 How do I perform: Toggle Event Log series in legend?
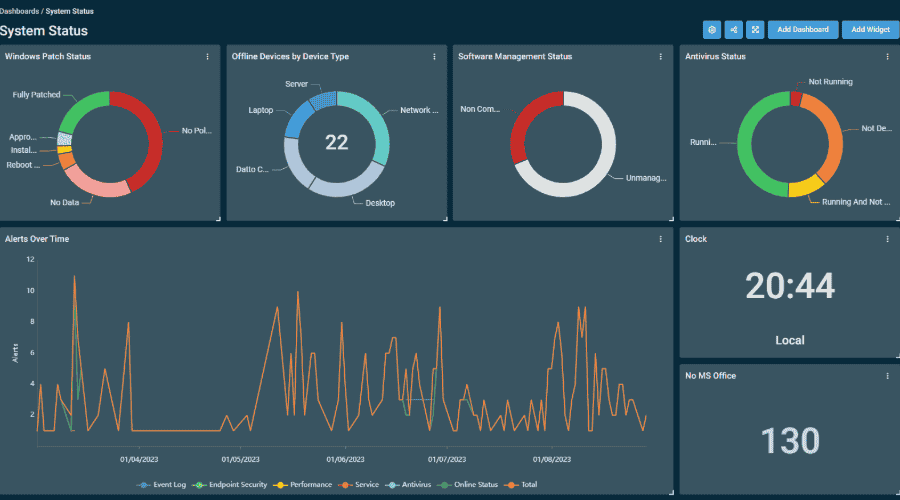[x=162, y=485]
